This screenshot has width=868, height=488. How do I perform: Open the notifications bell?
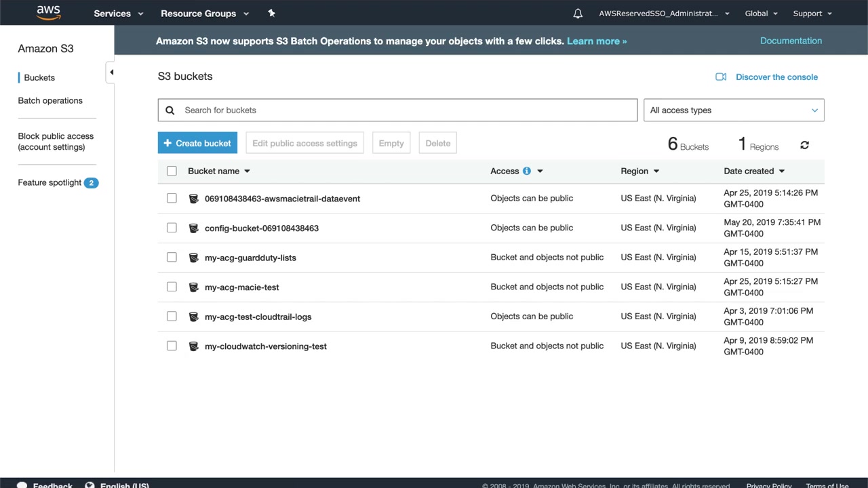(578, 14)
